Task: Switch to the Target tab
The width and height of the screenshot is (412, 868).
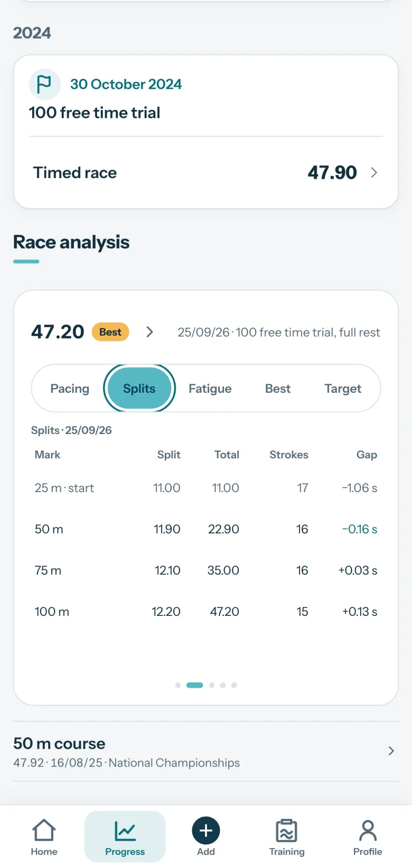Action: tap(343, 389)
